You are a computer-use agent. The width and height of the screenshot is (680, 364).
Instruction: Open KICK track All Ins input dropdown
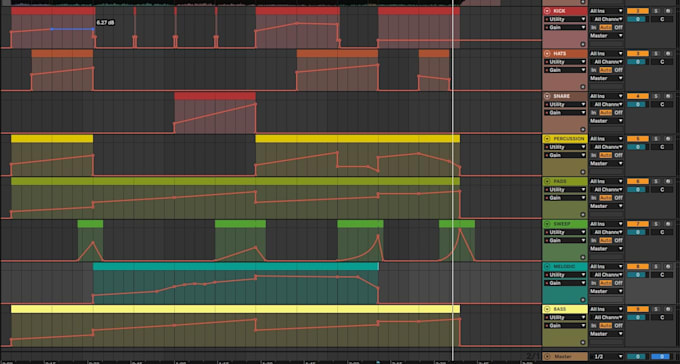click(606, 11)
